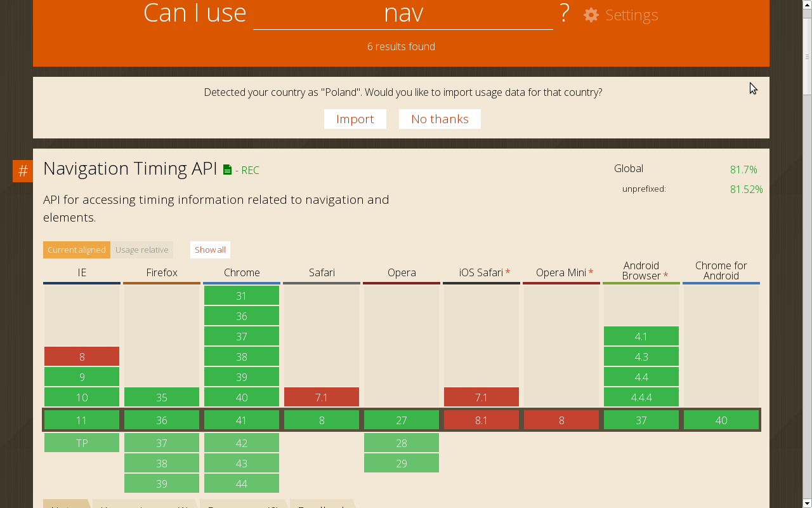Click the Chrome 42 cell
The image size is (812, 508).
(242, 443)
